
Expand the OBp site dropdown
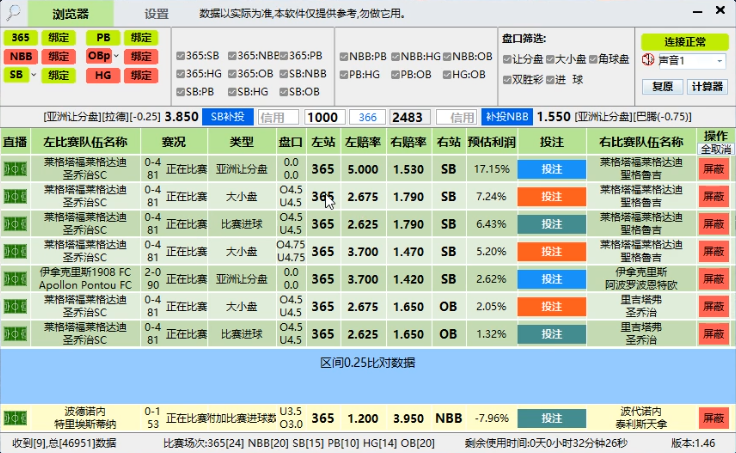(x=114, y=56)
